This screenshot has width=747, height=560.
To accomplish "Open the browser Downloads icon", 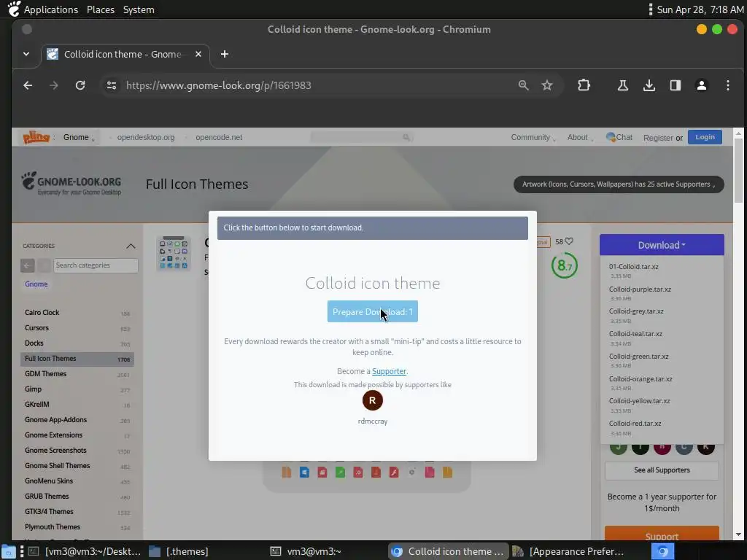I will point(649,85).
